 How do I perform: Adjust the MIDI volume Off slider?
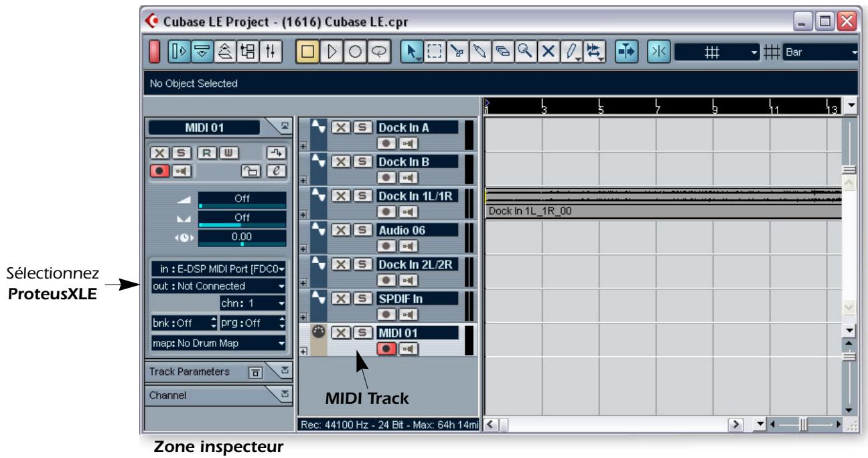(x=243, y=198)
